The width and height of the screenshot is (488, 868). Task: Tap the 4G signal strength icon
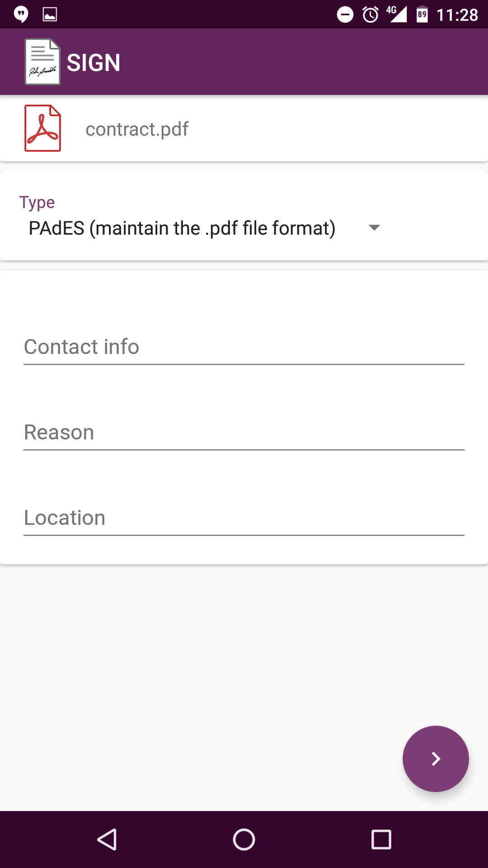(397, 14)
